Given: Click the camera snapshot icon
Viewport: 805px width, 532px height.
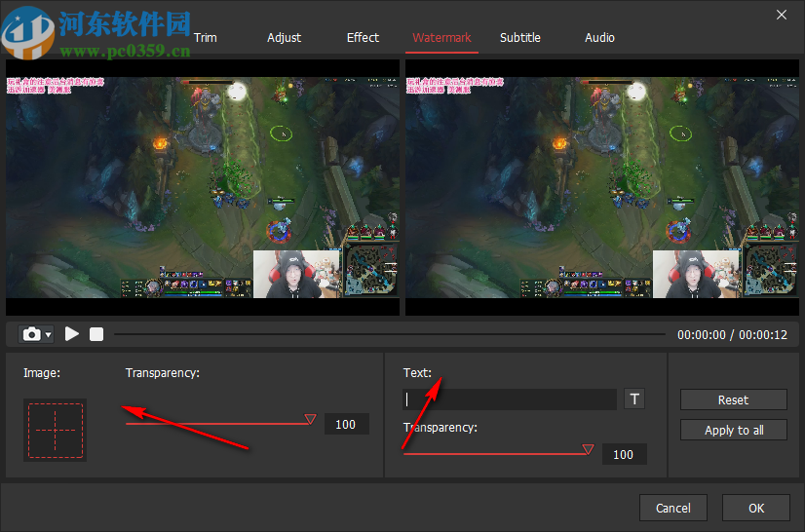Looking at the screenshot, I should (32, 334).
